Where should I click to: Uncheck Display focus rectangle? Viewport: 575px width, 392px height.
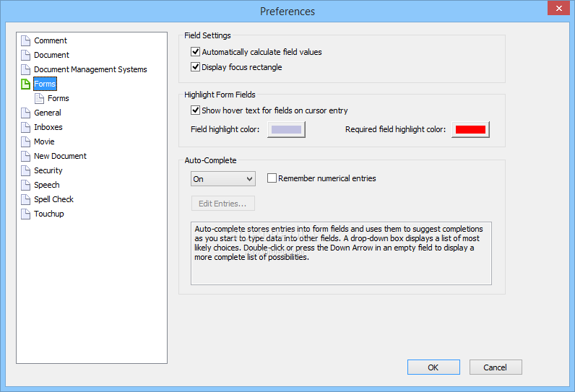point(196,66)
